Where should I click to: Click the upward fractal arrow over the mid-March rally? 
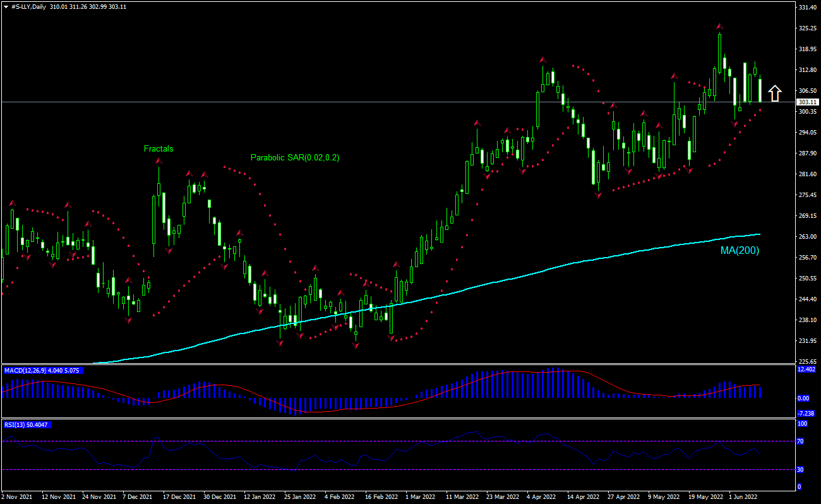click(477, 124)
